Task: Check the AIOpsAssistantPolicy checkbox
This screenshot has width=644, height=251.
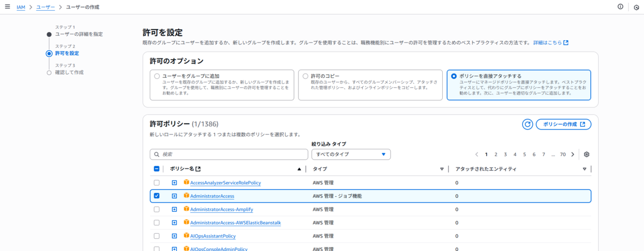Action: click(157, 235)
